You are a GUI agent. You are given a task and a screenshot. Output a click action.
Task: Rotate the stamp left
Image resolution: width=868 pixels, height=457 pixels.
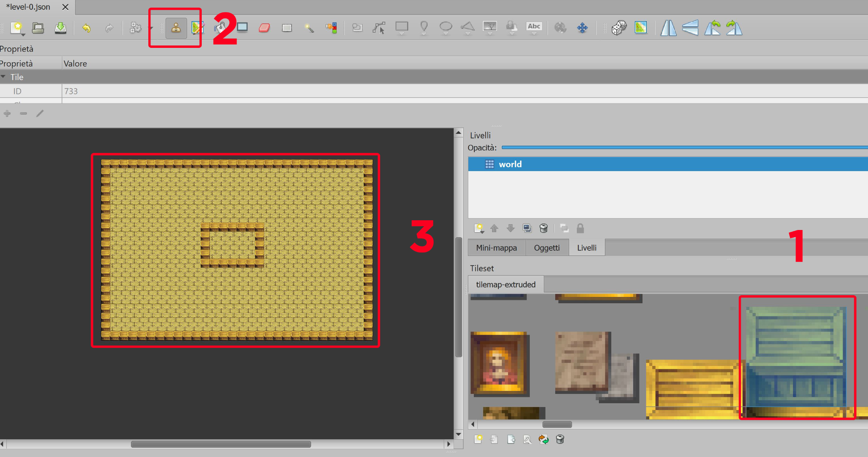coord(712,28)
